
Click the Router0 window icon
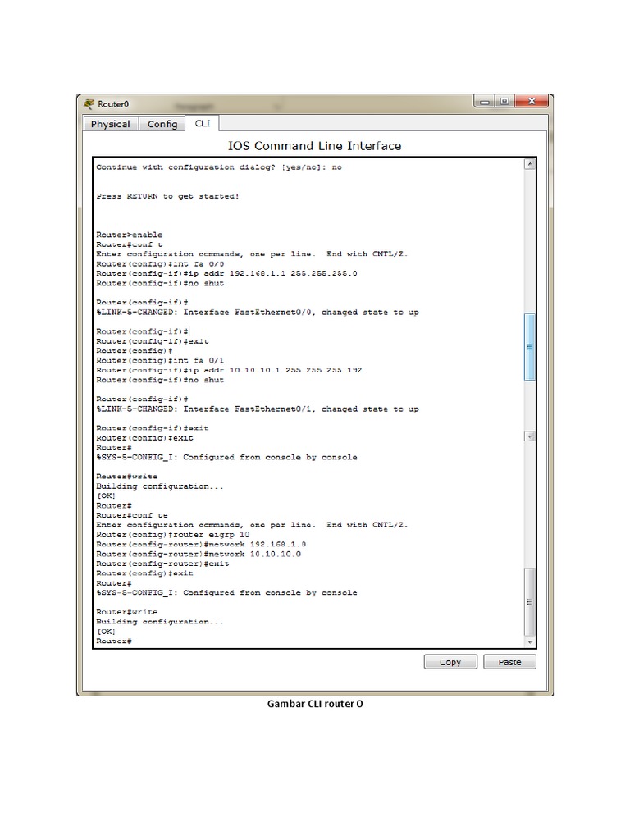[x=89, y=103]
